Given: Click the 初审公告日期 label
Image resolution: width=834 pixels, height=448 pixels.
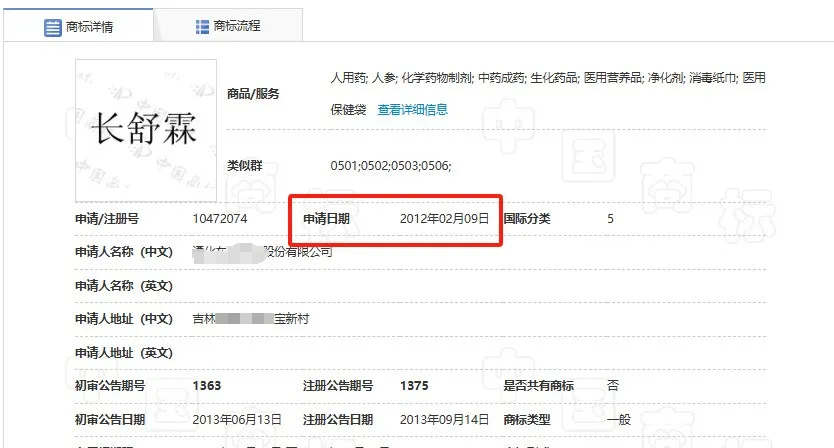Looking at the screenshot, I should (110, 420).
